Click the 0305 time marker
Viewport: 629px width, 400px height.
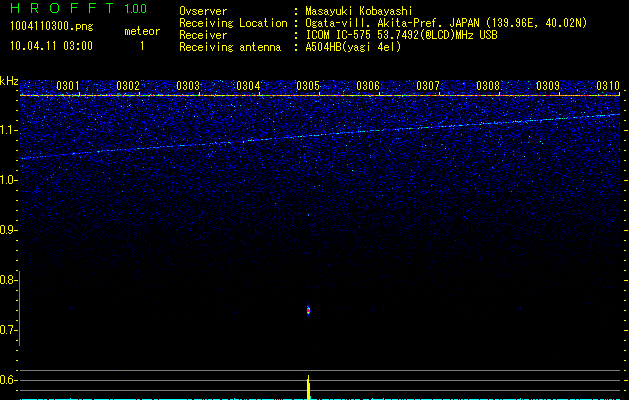308,86
